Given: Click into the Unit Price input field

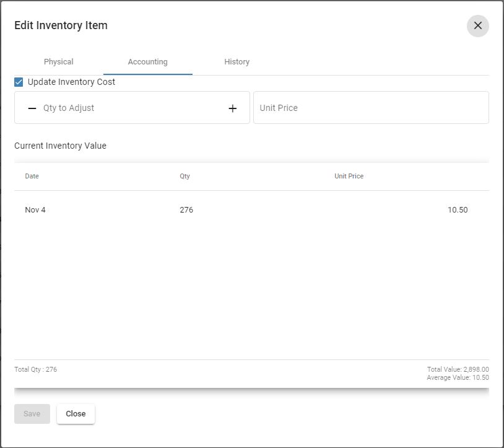Looking at the screenshot, I should point(370,108).
